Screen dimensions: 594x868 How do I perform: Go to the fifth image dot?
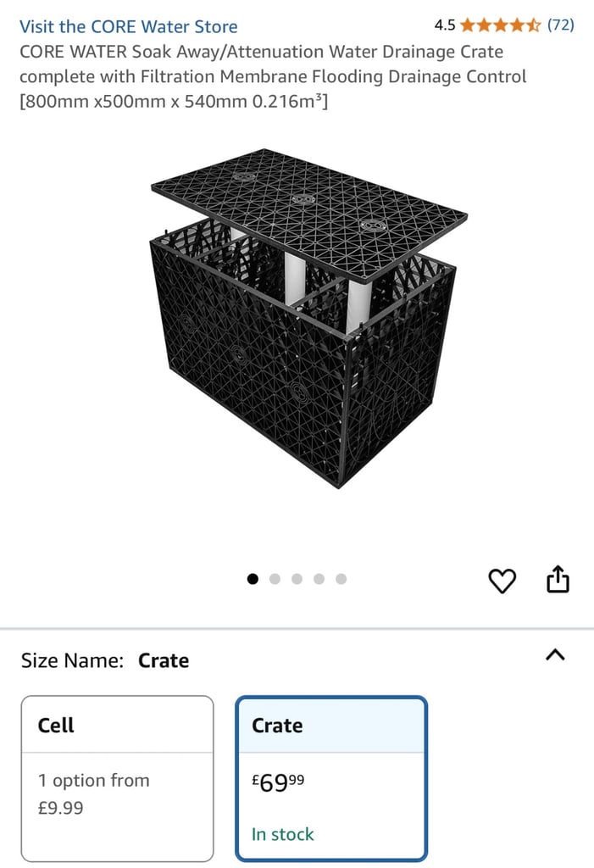click(x=341, y=579)
